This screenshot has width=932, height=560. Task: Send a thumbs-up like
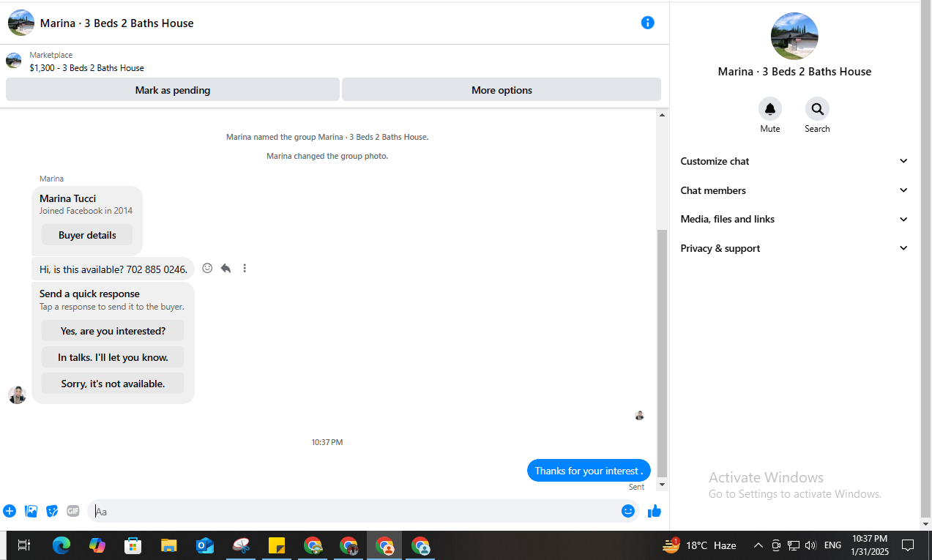tap(655, 511)
